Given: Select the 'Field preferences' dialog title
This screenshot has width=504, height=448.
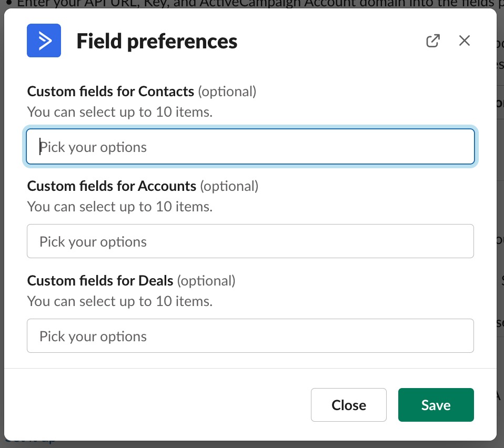Looking at the screenshot, I should 156,40.
